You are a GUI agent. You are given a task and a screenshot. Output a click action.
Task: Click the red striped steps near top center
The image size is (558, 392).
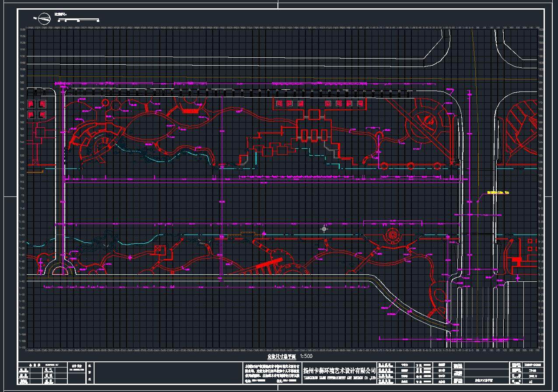[189, 112]
